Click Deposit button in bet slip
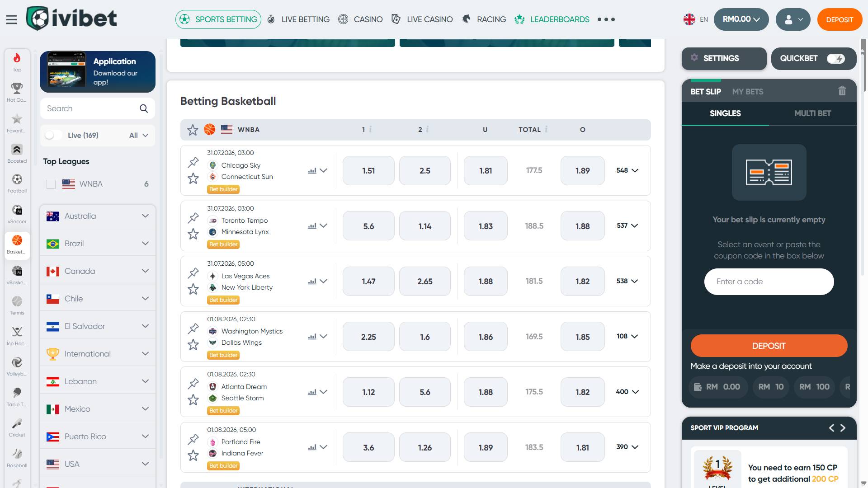This screenshot has height=488, width=868. (769, 346)
